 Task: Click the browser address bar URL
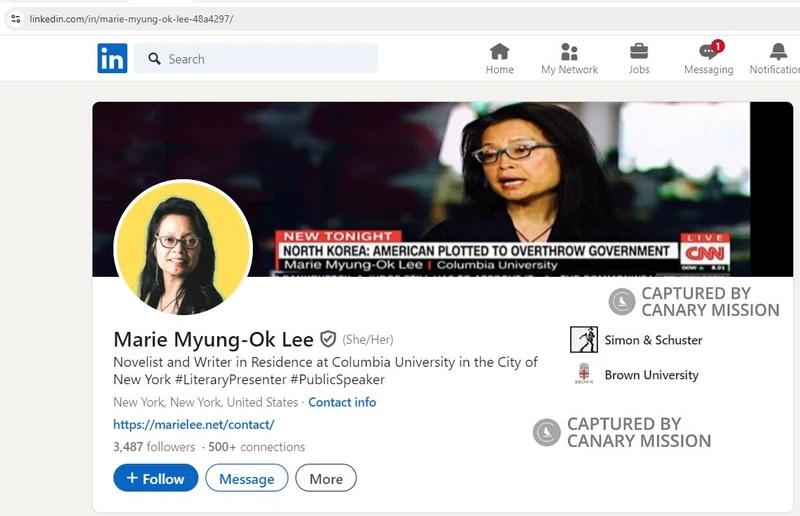[x=131, y=19]
